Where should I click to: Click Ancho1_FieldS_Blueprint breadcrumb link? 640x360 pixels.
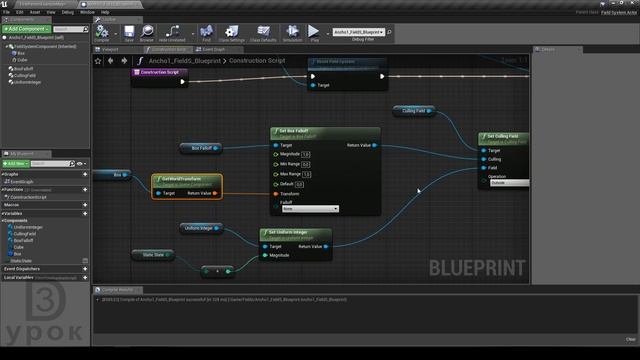(184, 61)
